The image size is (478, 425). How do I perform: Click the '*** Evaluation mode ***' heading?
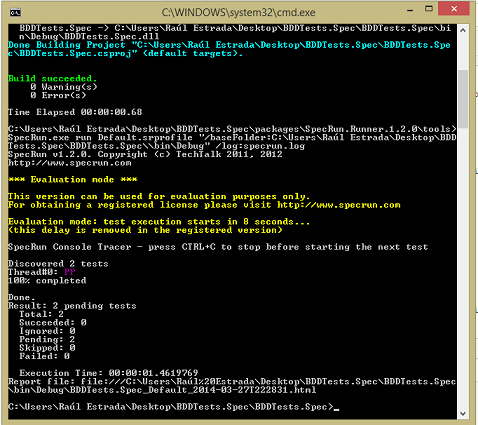point(72,180)
